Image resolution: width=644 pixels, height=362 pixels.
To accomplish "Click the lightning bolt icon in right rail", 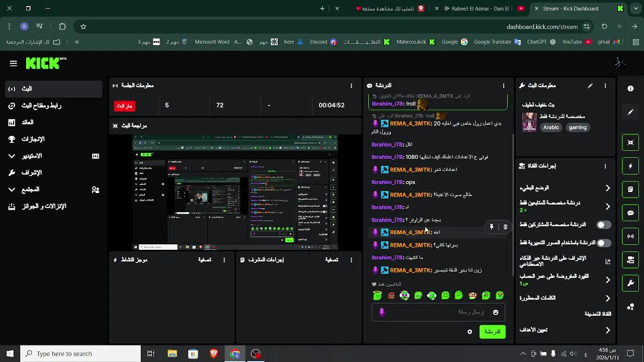I will click(630, 166).
